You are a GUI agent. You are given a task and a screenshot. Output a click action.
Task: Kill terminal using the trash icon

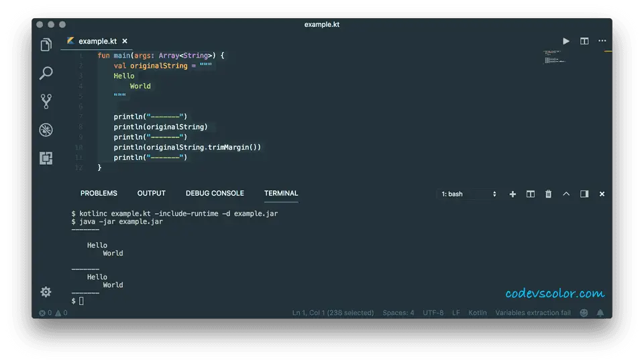pyautogui.click(x=548, y=194)
